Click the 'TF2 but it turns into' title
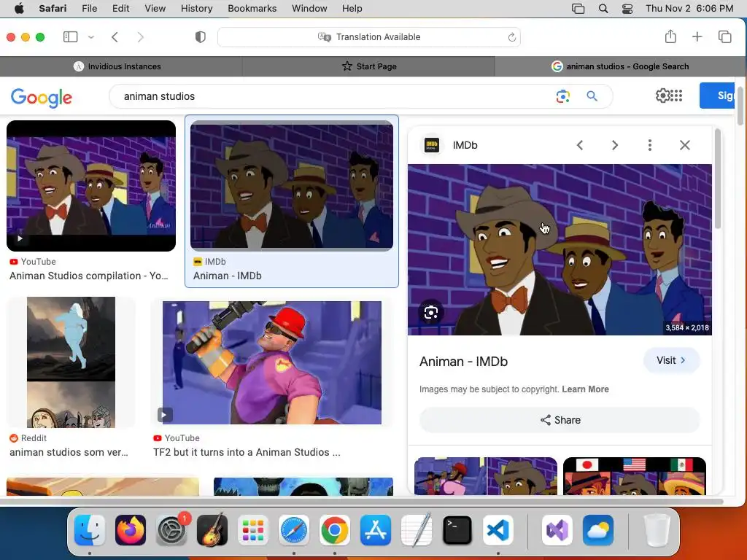The image size is (747, 560). coord(247,452)
